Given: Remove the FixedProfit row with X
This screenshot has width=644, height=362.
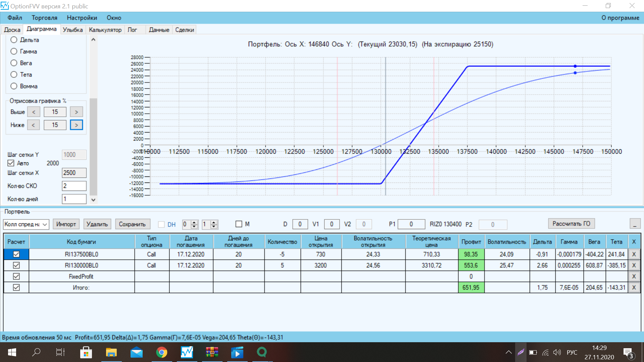Looking at the screenshot, I should tap(634, 276).
